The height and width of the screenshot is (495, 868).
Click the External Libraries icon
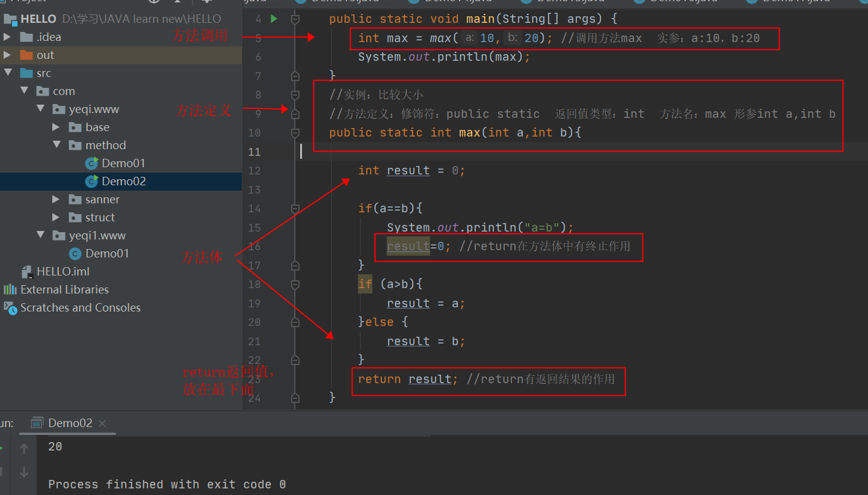tap(10, 289)
